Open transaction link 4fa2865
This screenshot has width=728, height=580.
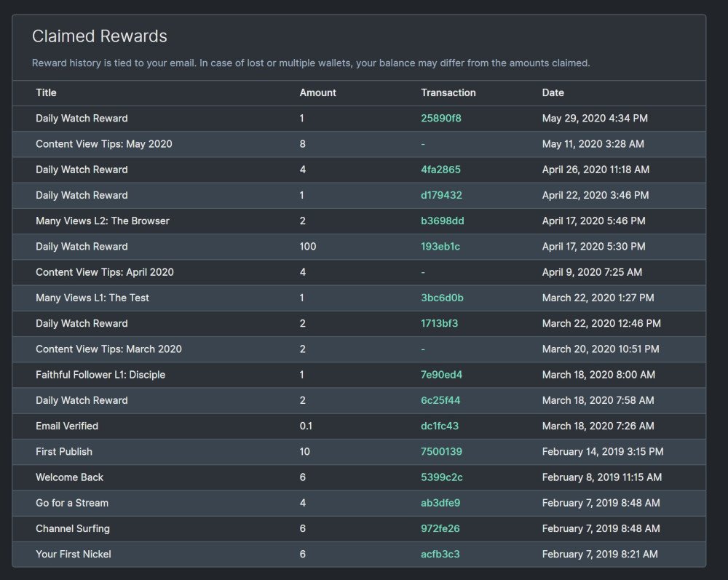pyautogui.click(x=440, y=170)
